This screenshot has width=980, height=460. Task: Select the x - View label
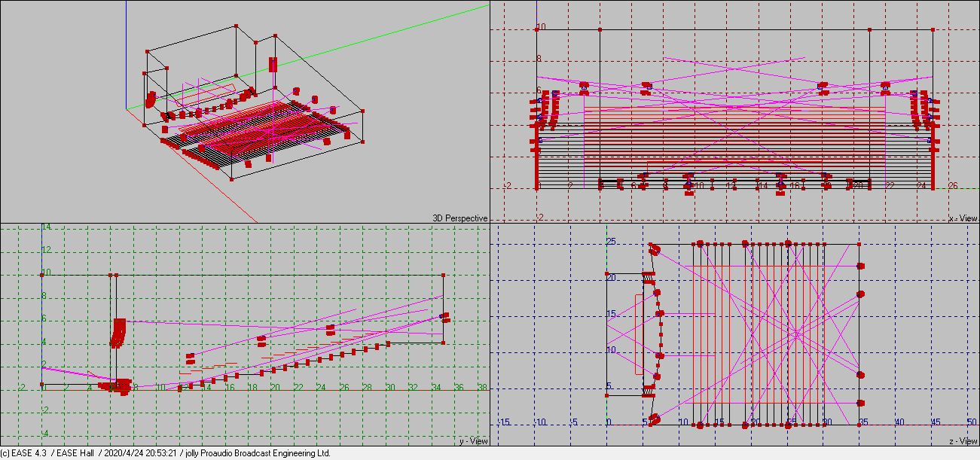pos(963,218)
